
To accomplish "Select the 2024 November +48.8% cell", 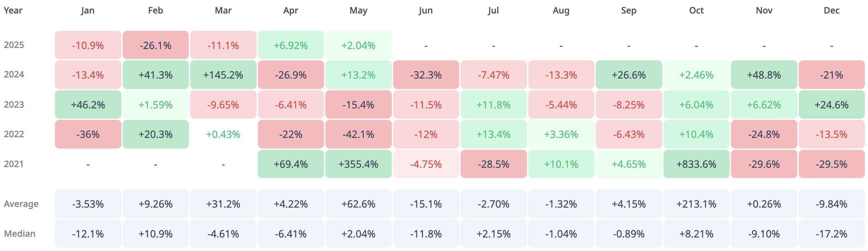I will pos(764,75).
